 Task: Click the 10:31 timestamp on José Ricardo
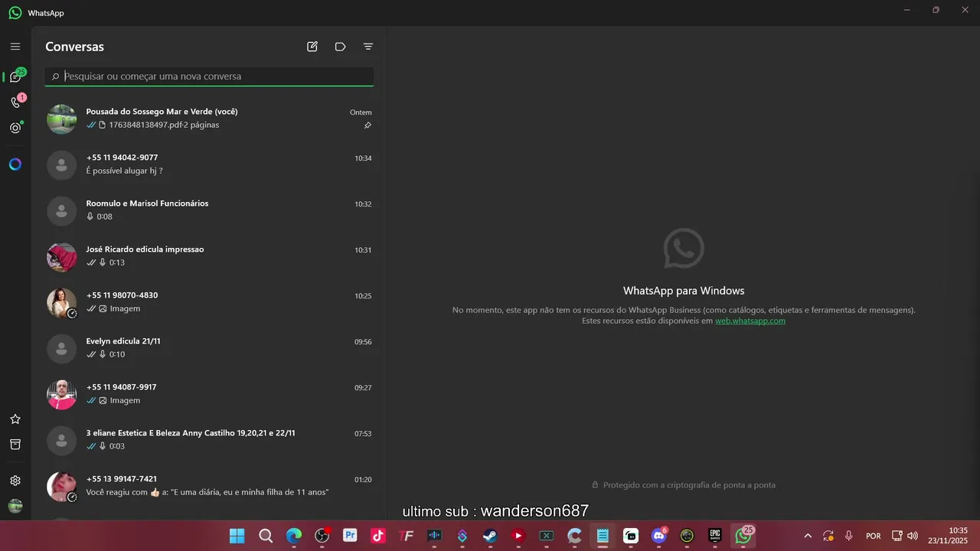[363, 250]
